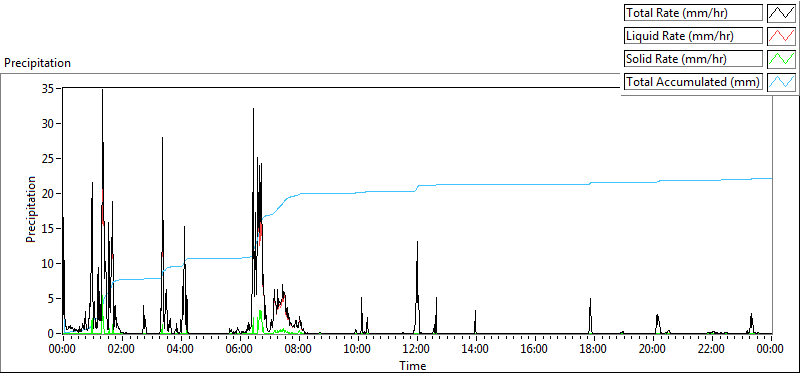The height and width of the screenshot is (373, 800).
Task: Click the Liquid Rate (mm/hr) legend label
Action: 693,36
